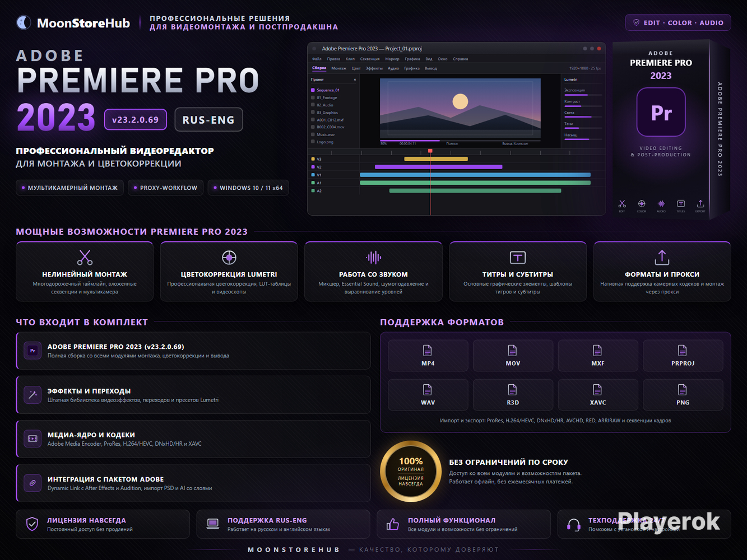Click the gold 100% Оригинал license seal

(411, 472)
